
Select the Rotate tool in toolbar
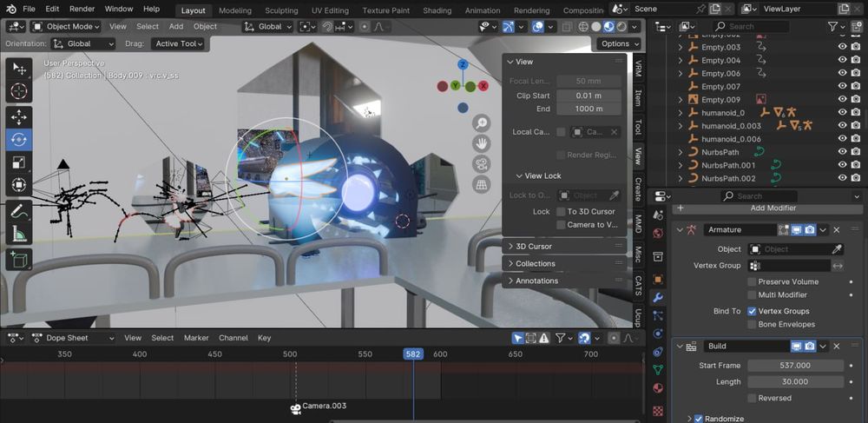[19, 139]
